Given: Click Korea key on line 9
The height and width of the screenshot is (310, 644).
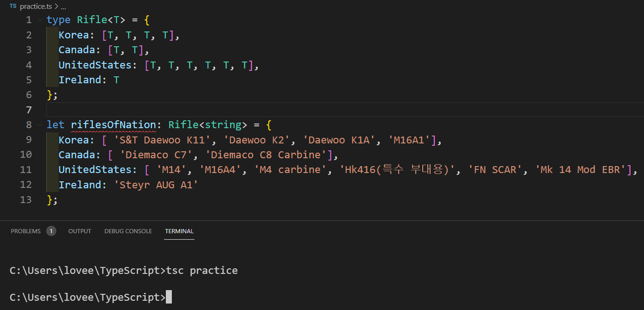Looking at the screenshot, I should (73, 140).
